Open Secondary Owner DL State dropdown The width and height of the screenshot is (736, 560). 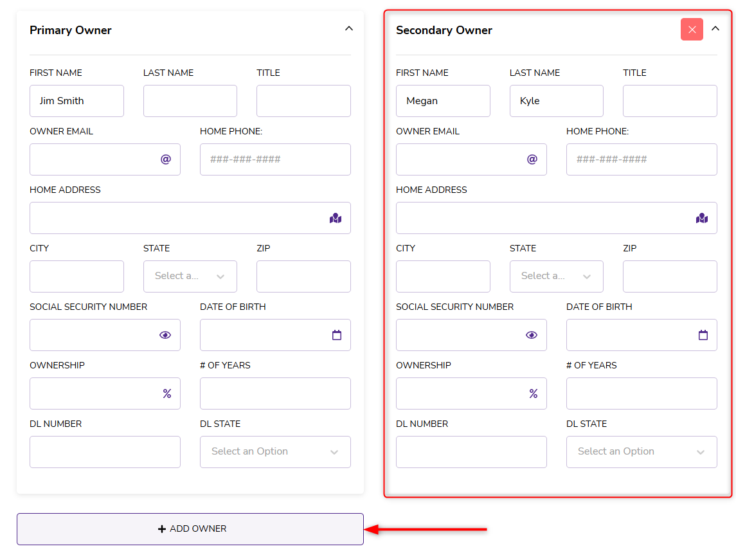[641, 452]
